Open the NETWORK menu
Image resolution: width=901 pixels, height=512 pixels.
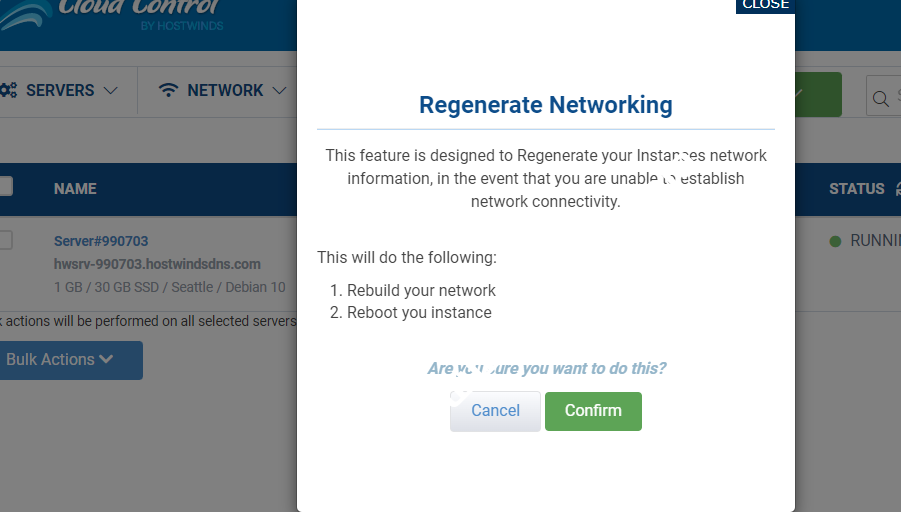pos(225,90)
